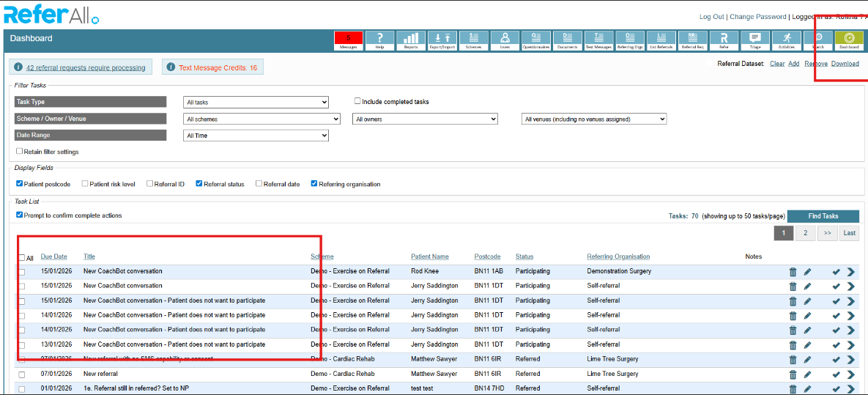
Task: Expand the All Time date range dropdown
Action: pos(256,136)
